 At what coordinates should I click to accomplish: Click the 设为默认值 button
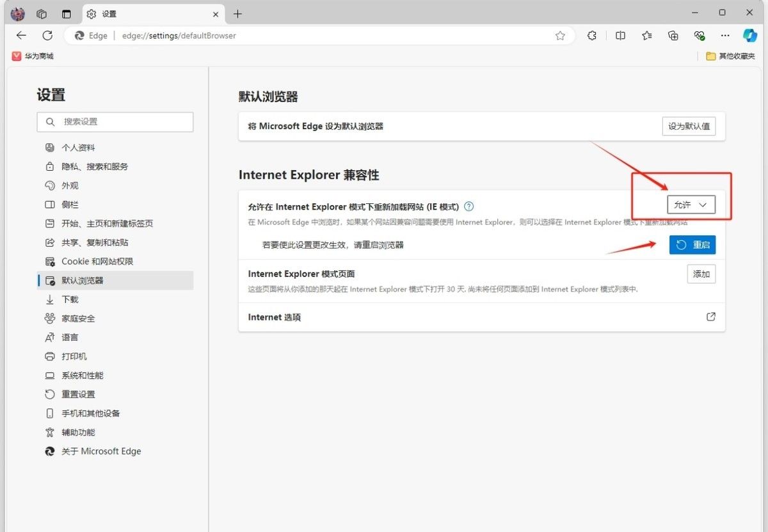[x=689, y=126]
